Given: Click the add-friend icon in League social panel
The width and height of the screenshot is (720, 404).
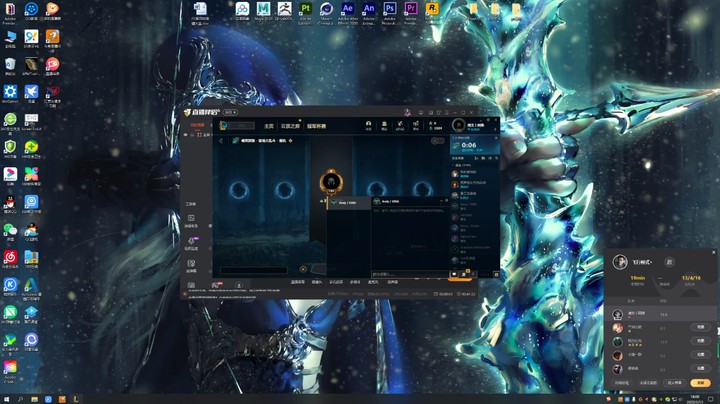Looking at the screenshot, I should coord(477,158).
